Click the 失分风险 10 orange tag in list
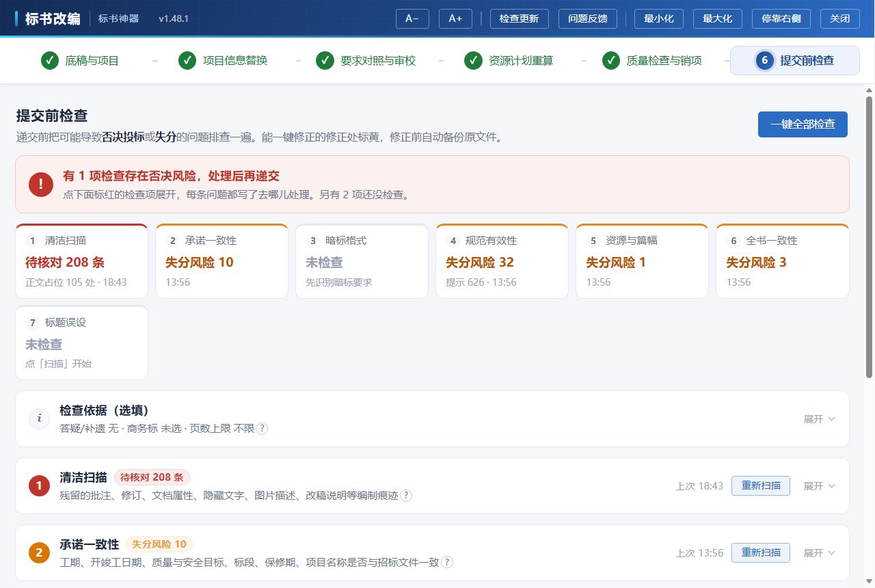This screenshot has height=588, width=875. tap(159, 544)
